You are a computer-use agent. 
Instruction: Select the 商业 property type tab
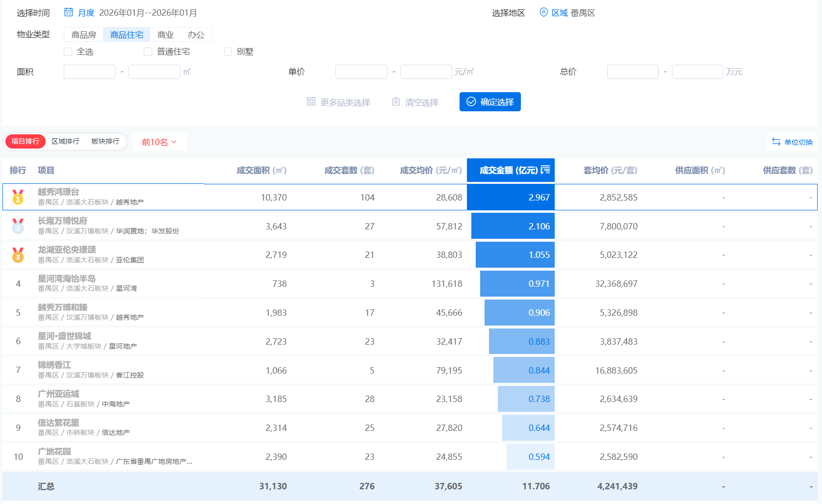(165, 35)
